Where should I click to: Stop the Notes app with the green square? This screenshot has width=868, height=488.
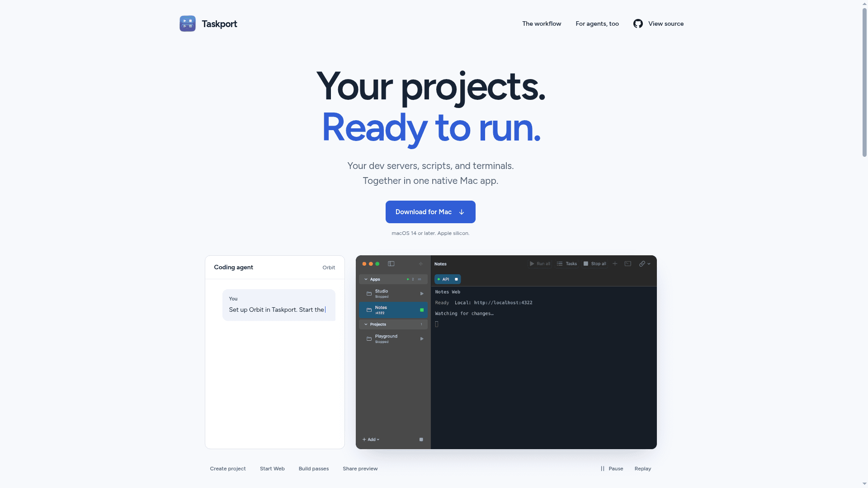point(422,310)
